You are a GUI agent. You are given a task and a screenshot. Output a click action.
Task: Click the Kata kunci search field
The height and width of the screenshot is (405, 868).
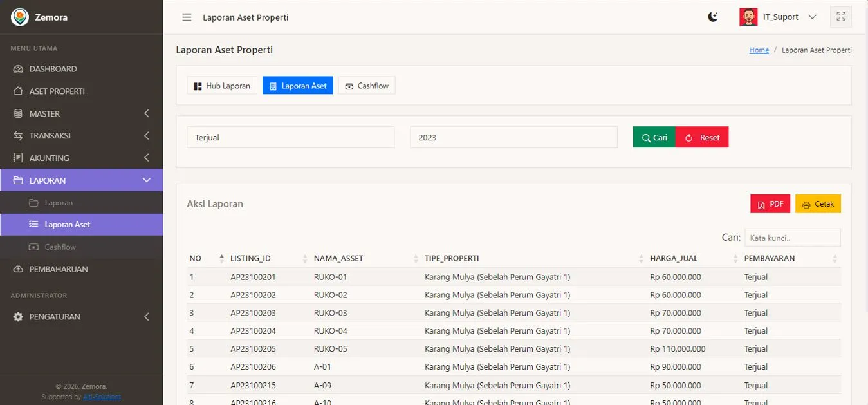click(x=792, y=238)
